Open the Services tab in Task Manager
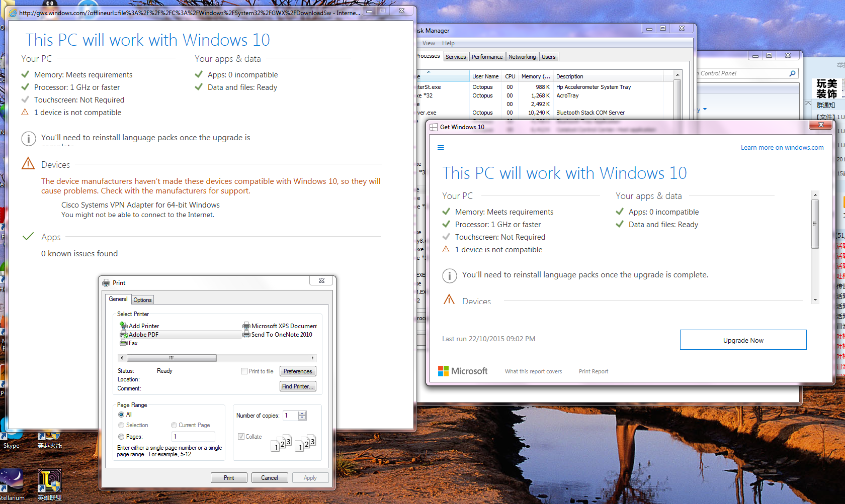The image size is (845, 504). [456, 57]
